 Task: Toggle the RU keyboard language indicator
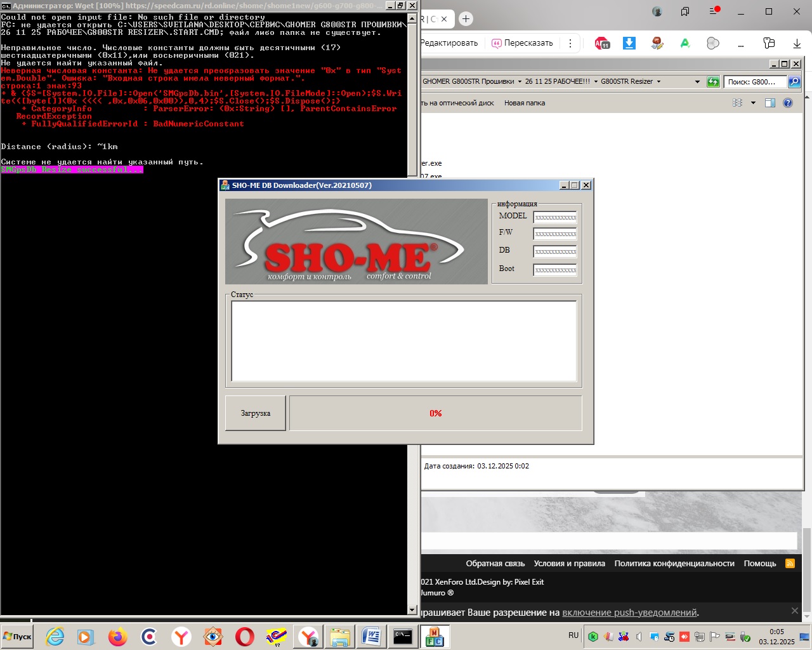point(573,635)
